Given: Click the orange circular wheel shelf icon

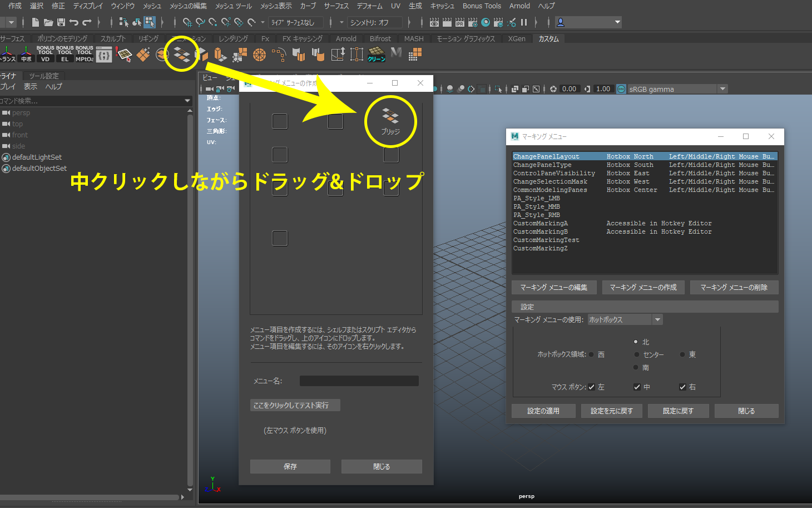Looking at the screenshot, I should (x=259, y=54).
